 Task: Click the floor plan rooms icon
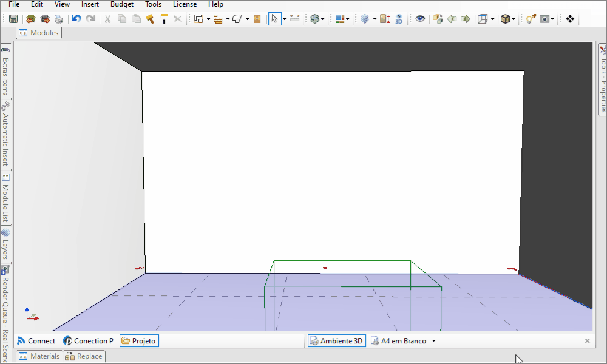(198, 19)
